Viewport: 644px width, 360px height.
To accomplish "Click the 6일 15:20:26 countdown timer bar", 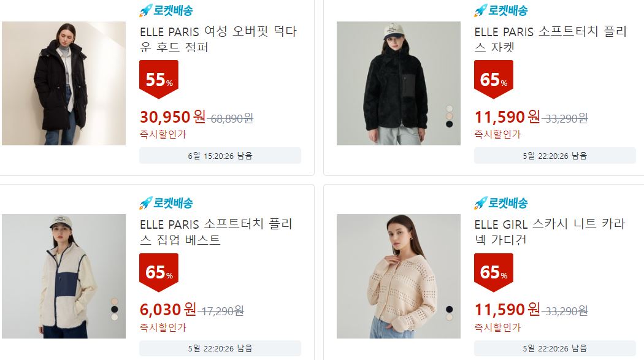I will point(220,156).
